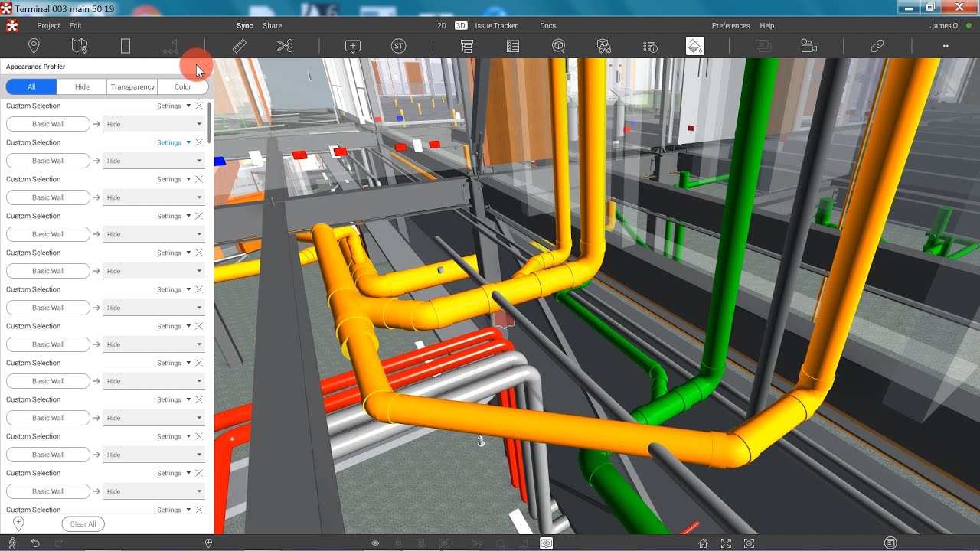Click the search sets magnifier icon
The image size is (980, 551).
click(x=559, y=46)
